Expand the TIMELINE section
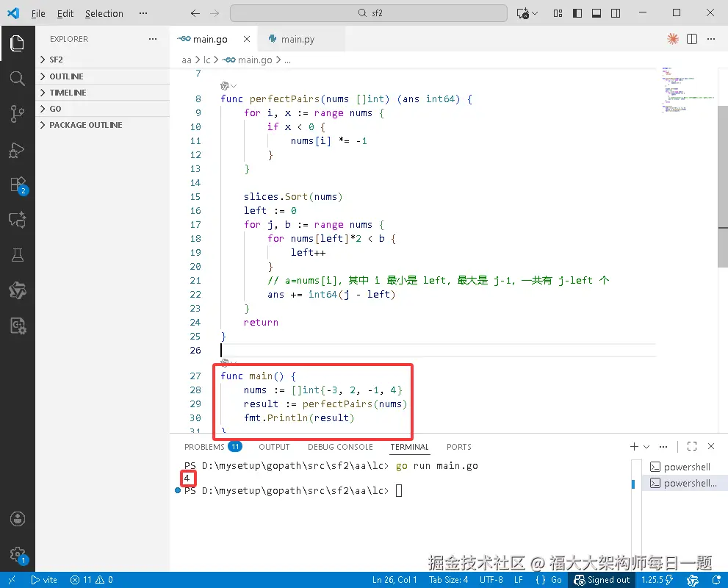The image size is (728, 588). [x=103, y=93]
